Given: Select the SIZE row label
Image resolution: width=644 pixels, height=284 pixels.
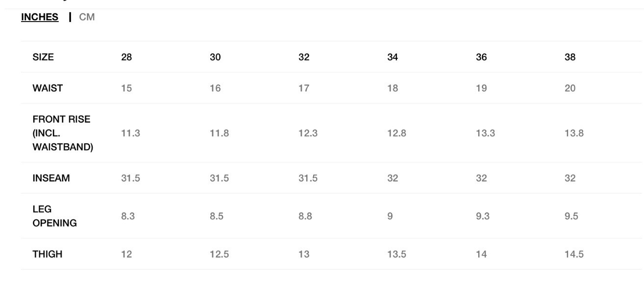Looking at the screenshot, I should [x=43, y=57].
